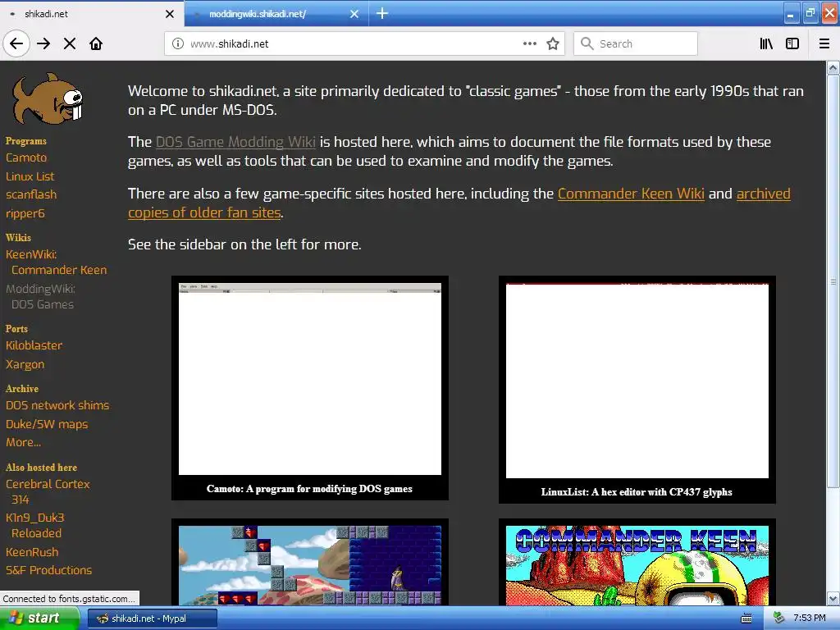840x630 pixels.
Task: Toggle the sidebar panel icon
Action: tap(792, 43)
